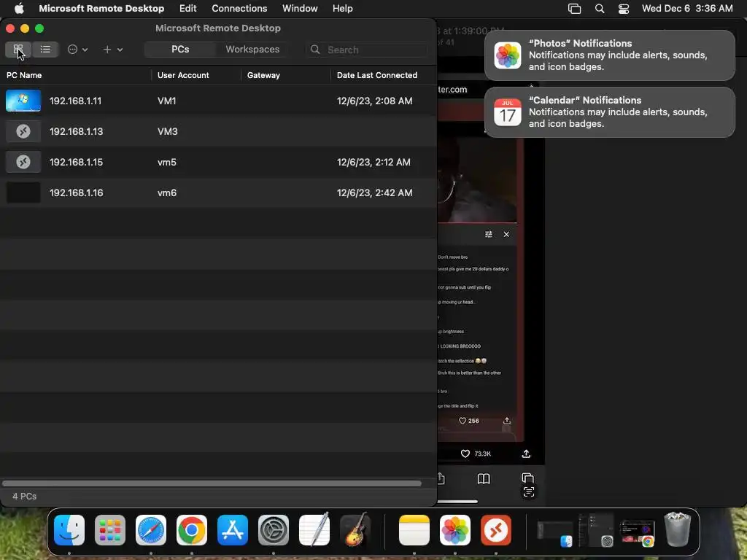Select the 192.168.1.15 PC name

click(76, 162)
